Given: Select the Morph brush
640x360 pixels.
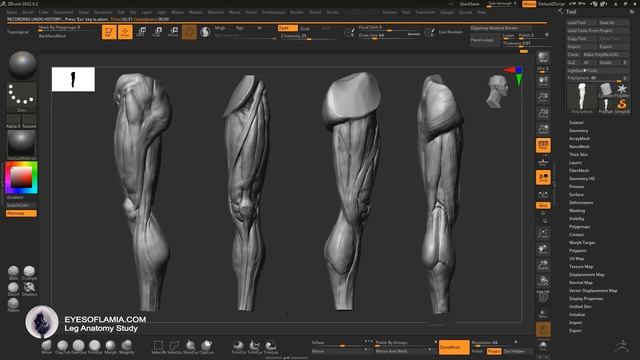Looking at the screenshot, I should 111,347.
